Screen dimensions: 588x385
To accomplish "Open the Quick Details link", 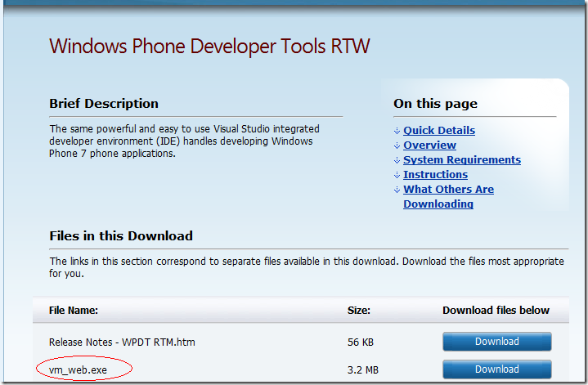I will 438,131.
